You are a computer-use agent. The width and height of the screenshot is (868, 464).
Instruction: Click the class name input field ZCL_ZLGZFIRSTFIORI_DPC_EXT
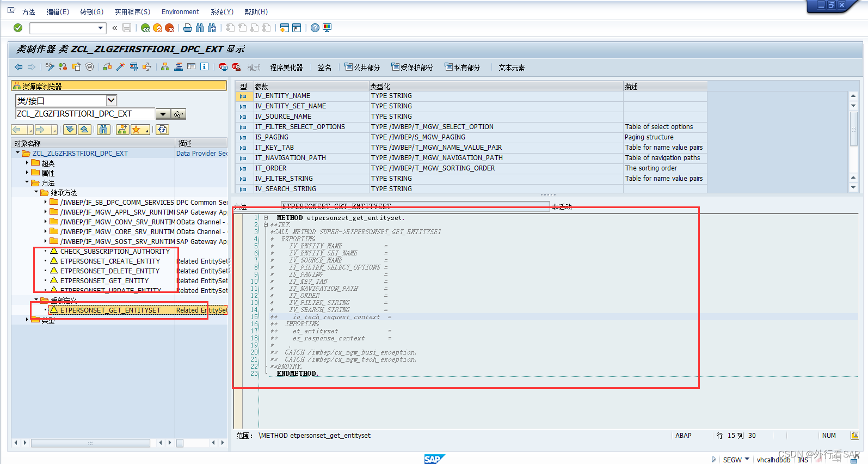pos(85,114)
